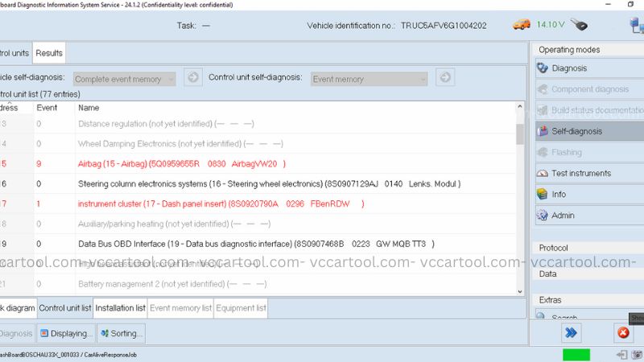Select the instrument cluster (17) row

coord(258,204)
